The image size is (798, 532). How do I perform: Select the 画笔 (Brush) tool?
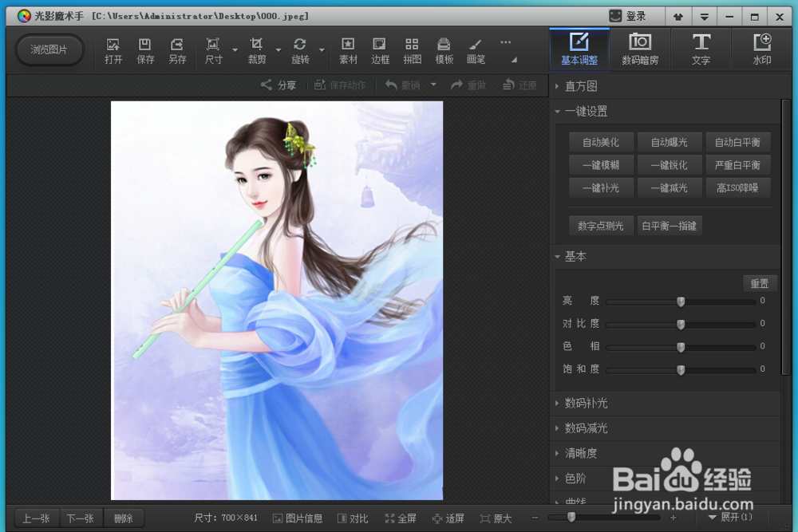pos(476,51)
